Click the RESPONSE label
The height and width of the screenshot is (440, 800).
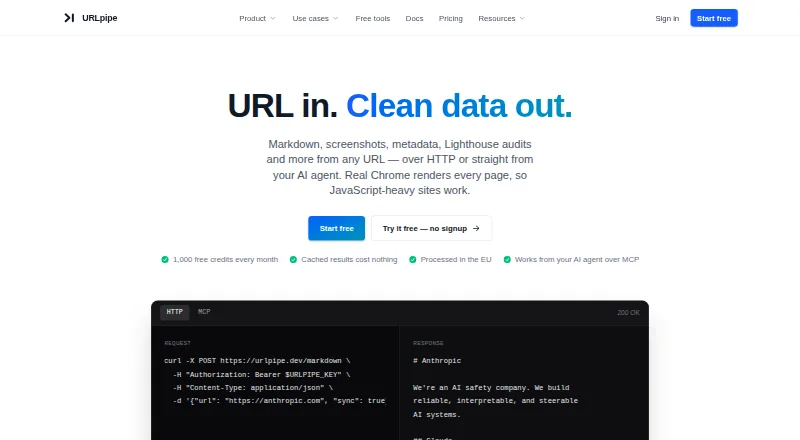tap(428, 343)
